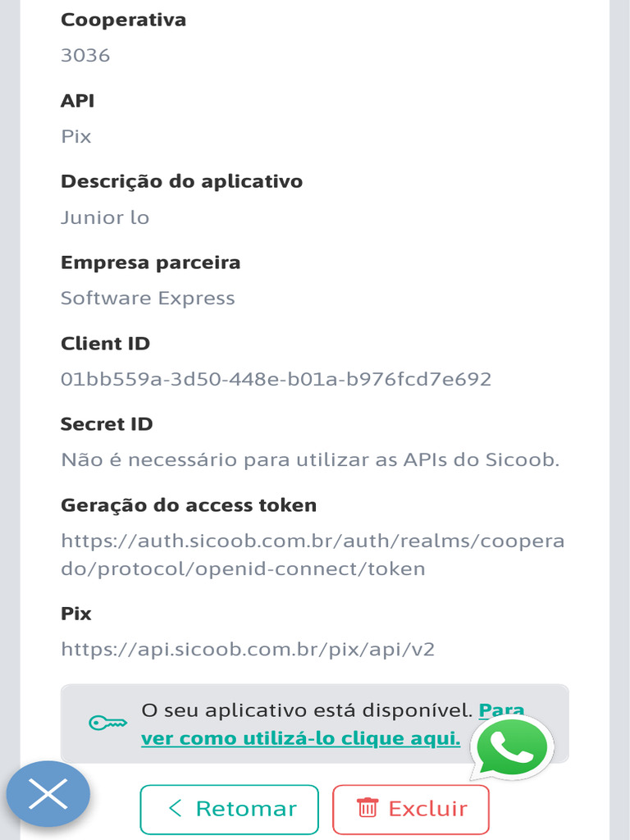The image size is (630, 840).
Task: Click the 'Client ID' heading
Action: pos(105,344)
